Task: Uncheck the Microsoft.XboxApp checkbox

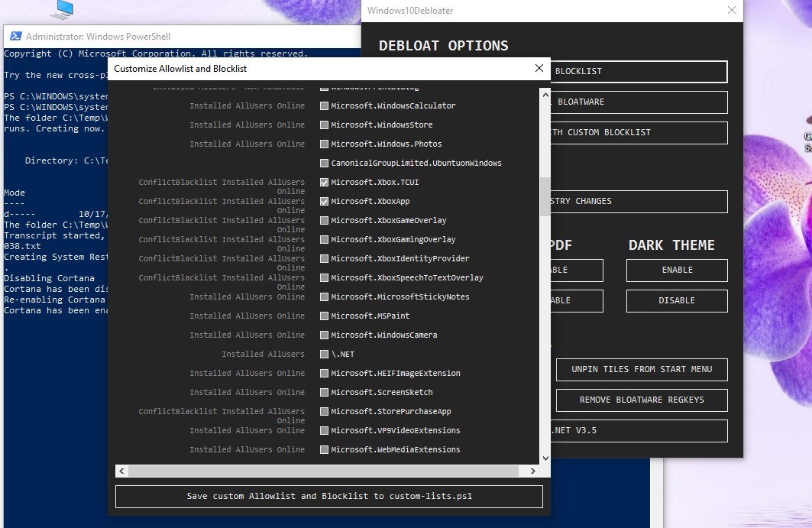Action: (x=324, y=202)
